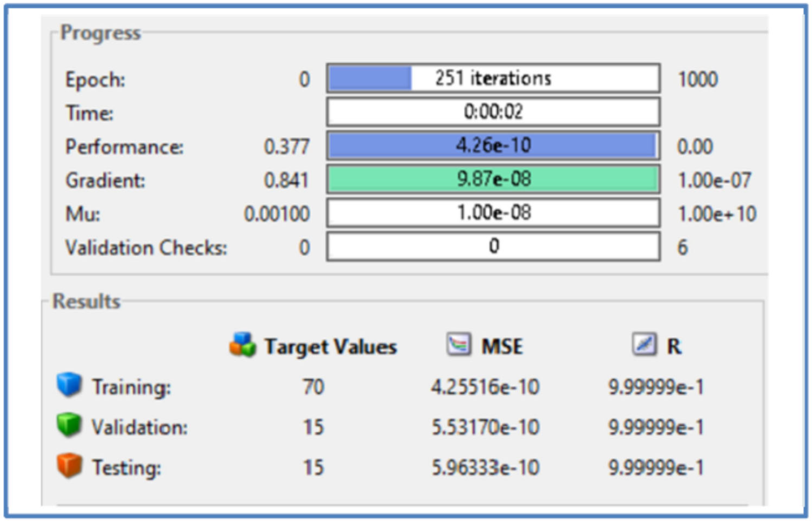Click the blue Training cube icon

click(x=69, y=385)
